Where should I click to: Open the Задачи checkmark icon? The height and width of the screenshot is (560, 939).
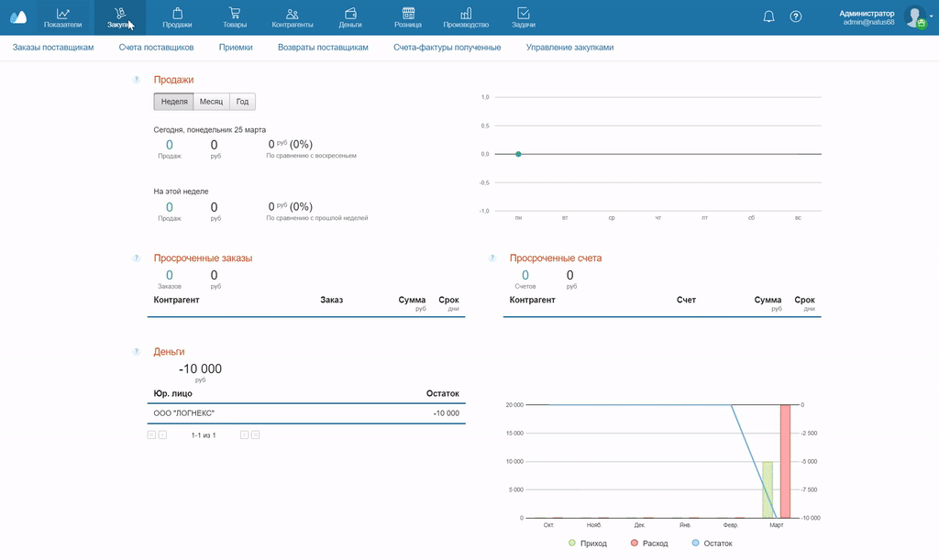coord(523,15)
